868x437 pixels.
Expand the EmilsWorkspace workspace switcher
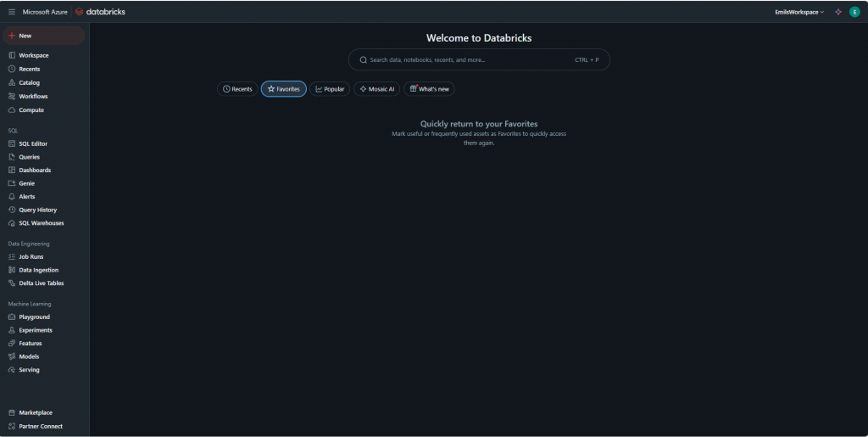click(799, 12)
